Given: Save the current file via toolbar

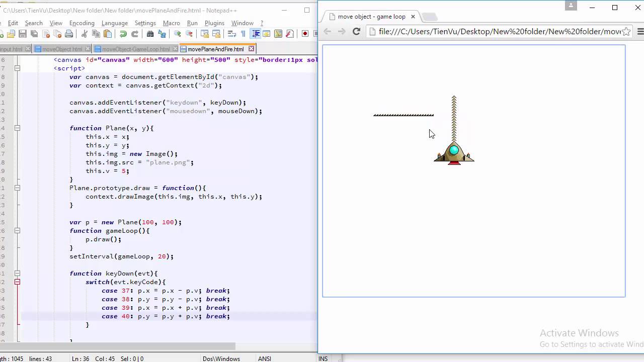Looking at the screenshot, I should (23, 34).
